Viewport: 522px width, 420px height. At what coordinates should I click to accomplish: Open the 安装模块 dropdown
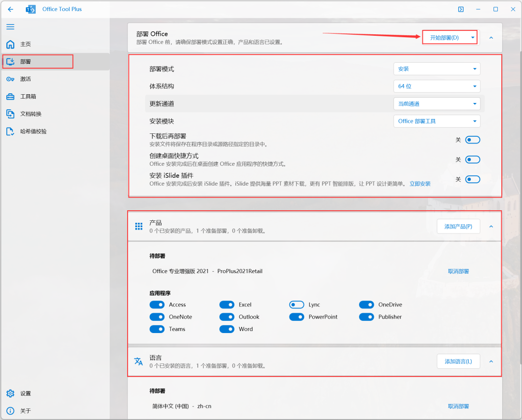click(x=437, y=121)
